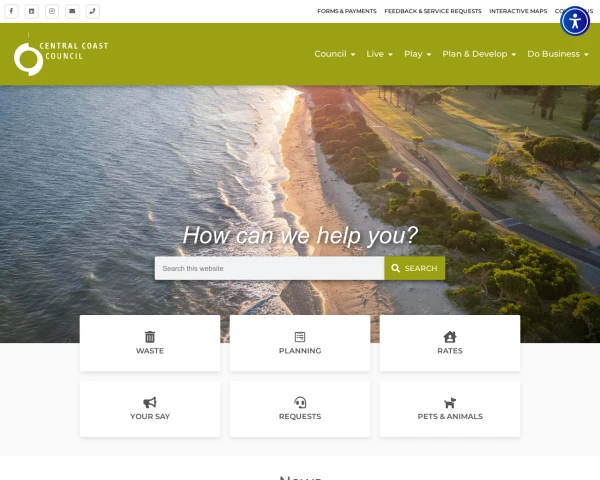Image resolution: width=600 pixels, height=480 pixels.
Task: Open Feedback & Service Requests link
Action: (x=433, y=11)
